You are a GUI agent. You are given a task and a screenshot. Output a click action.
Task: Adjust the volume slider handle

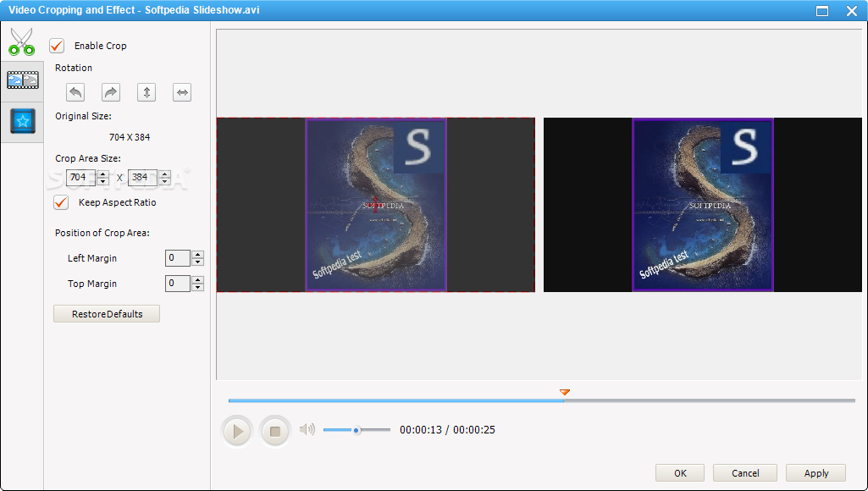(357, 430)
